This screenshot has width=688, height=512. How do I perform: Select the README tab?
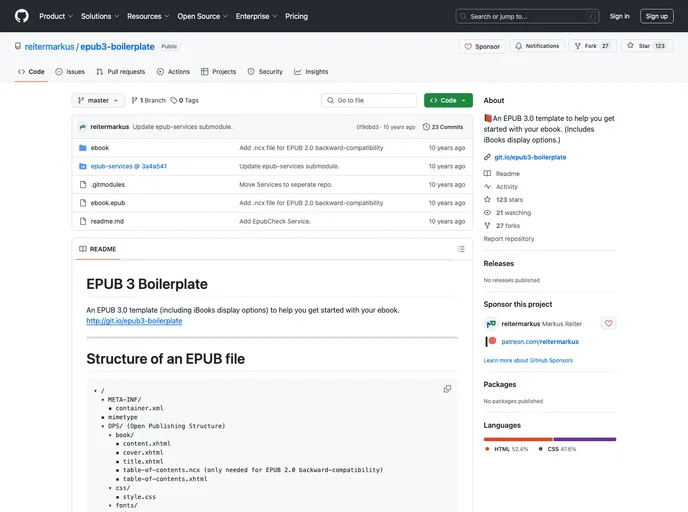[x=97, y=249]
